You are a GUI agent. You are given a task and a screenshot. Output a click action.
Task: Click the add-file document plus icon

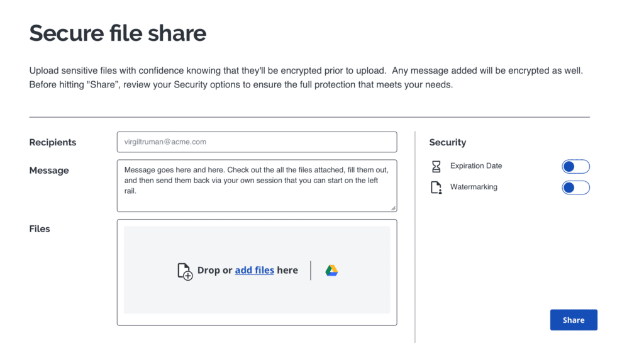click(185, 271)
